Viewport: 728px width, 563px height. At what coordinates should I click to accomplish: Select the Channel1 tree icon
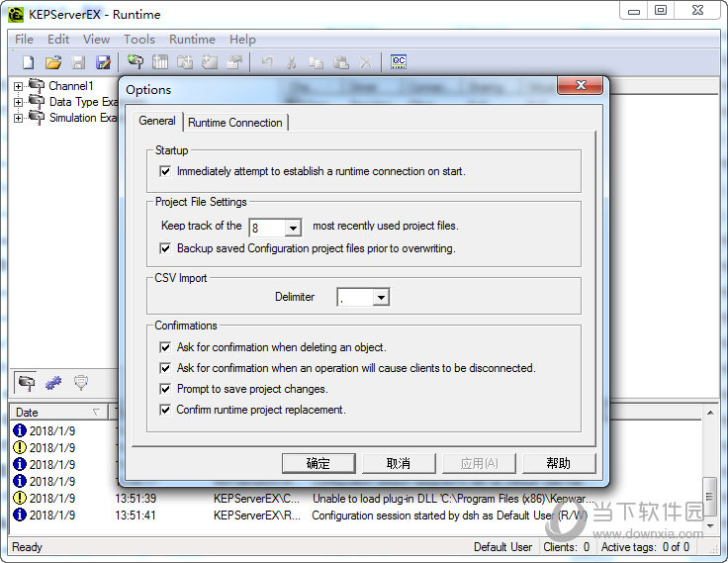pos(37,85)
